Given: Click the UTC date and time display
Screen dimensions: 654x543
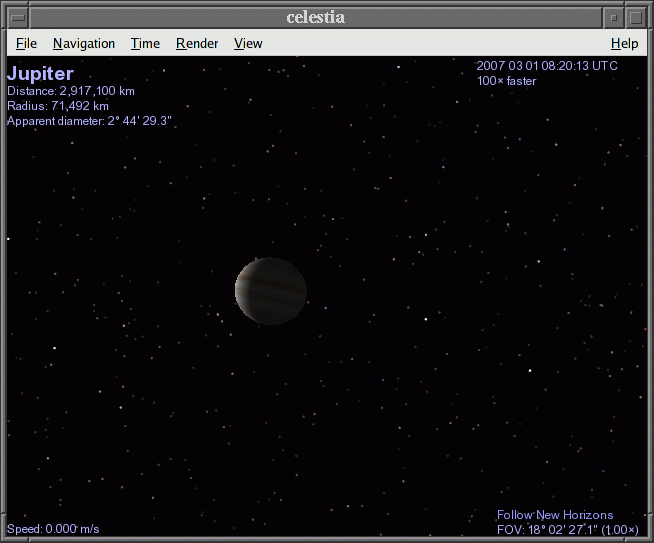Looking at the screenshot, I should [547, 66].
